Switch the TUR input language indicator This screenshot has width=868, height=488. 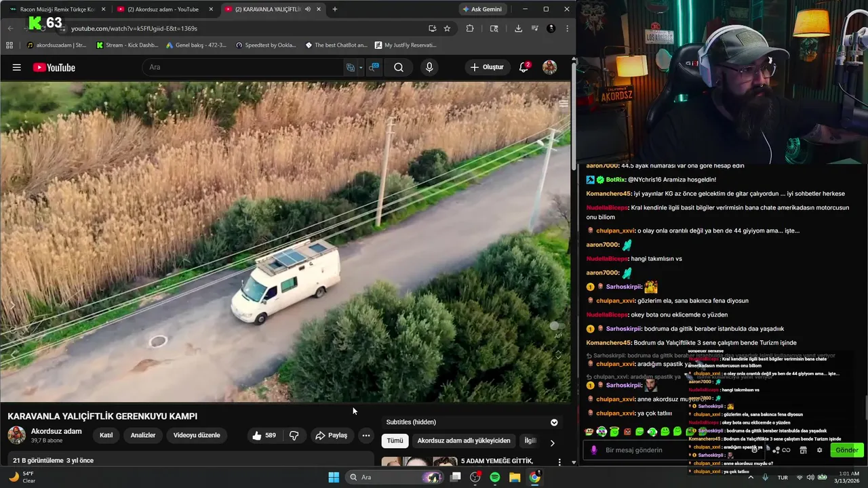coord(783,477)
